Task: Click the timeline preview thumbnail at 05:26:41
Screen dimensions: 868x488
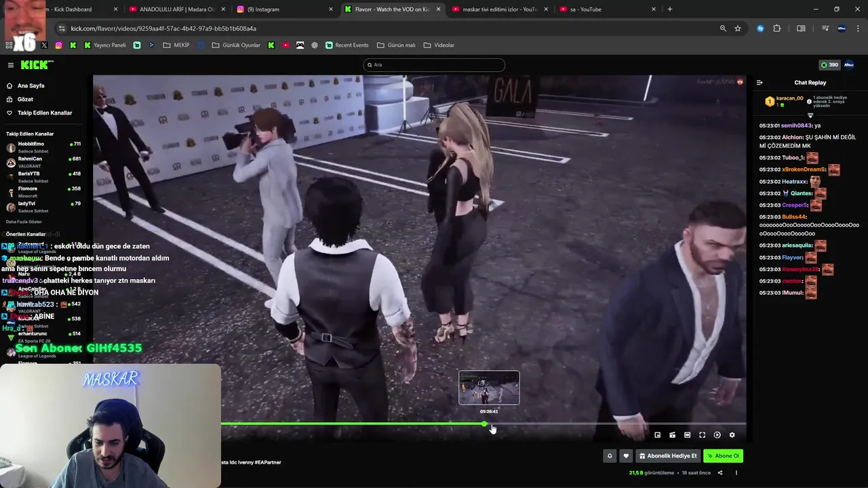Action: coord(489,388)
